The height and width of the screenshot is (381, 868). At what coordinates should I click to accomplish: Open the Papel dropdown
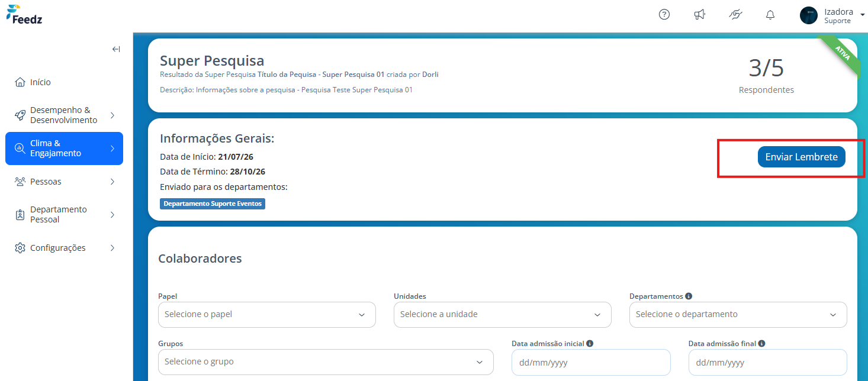click(267, 315)
